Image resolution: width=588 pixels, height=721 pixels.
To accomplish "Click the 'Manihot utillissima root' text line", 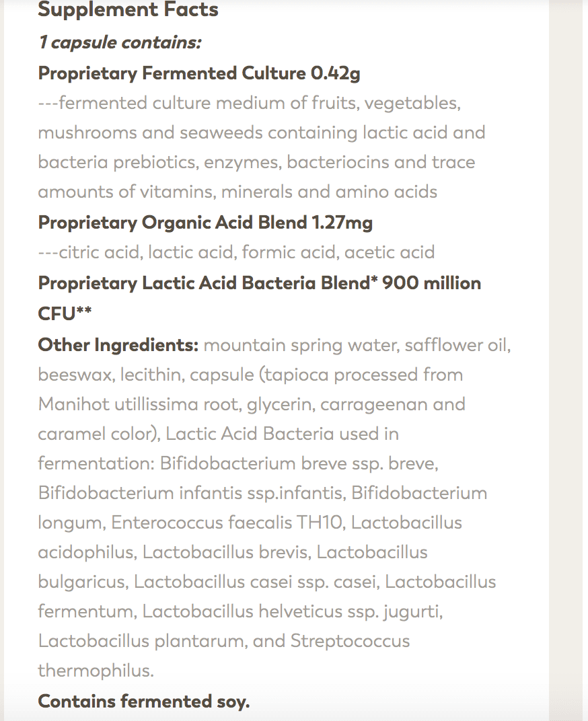I will point(252,404).
